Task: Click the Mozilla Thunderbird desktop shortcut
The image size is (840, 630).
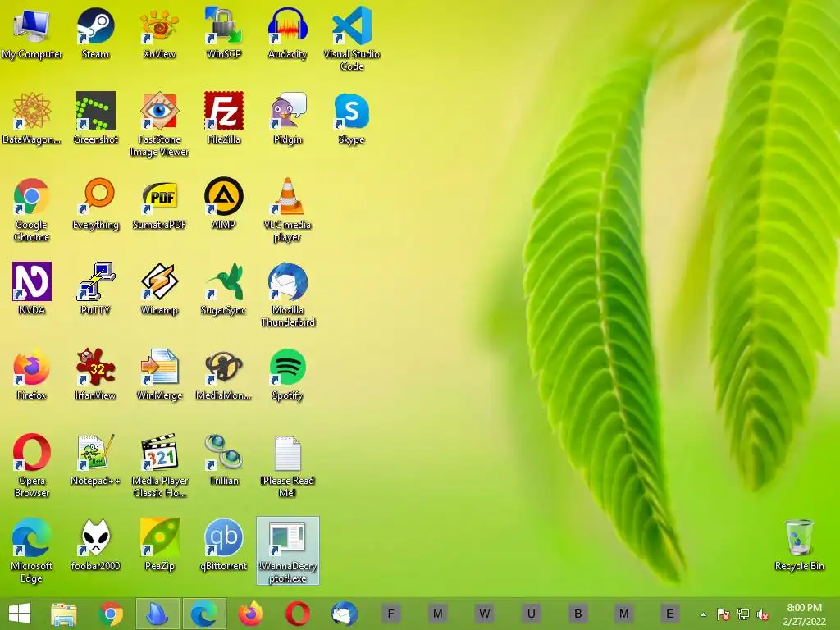Action: 288,294
